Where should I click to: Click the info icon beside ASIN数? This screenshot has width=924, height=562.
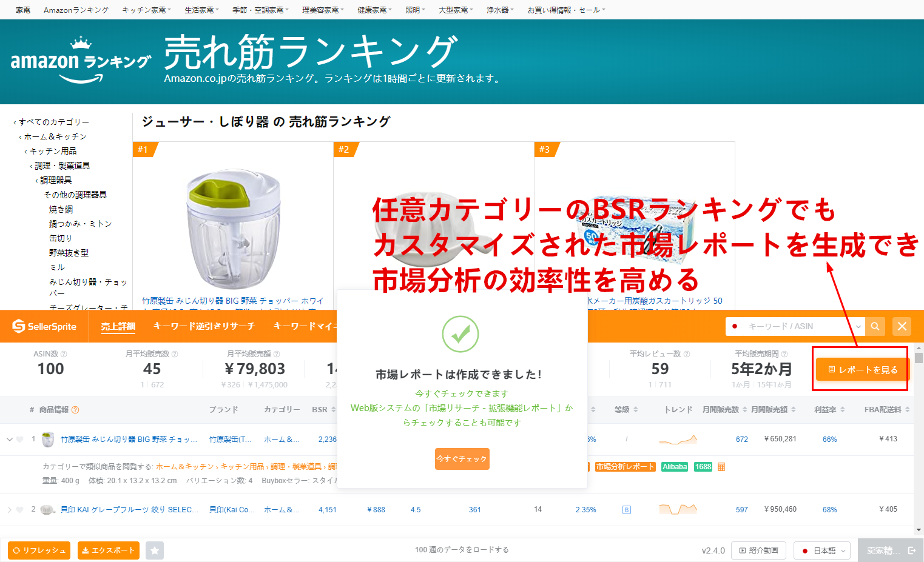(64, 354)
